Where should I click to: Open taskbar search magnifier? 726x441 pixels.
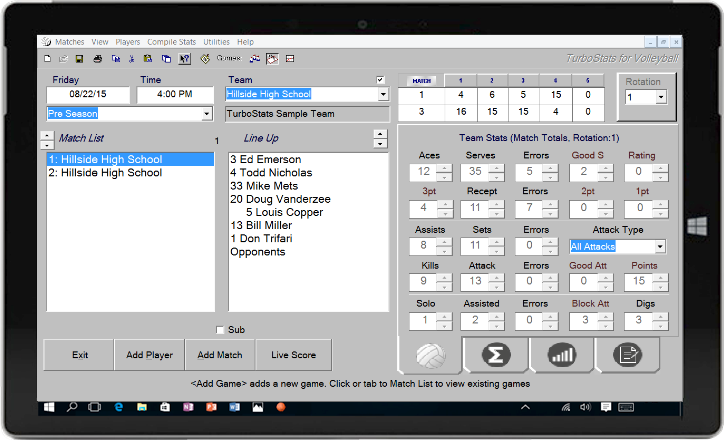click(x=72, y=407)
